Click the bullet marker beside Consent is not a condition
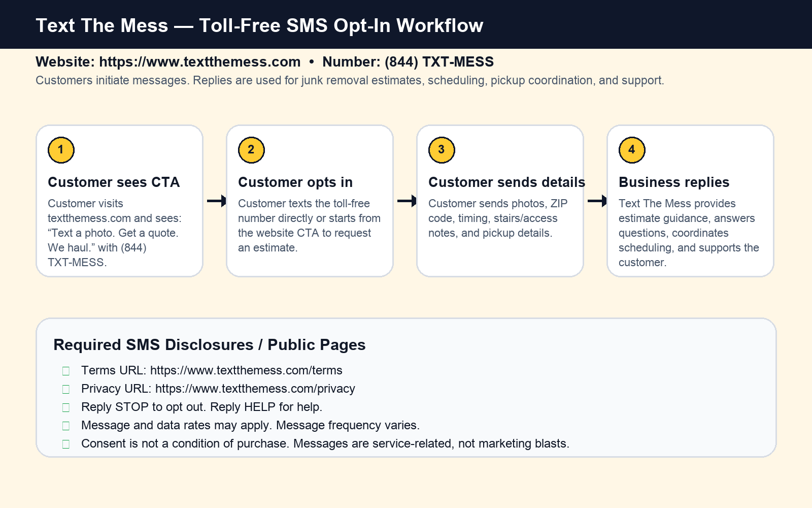 click(x=66, y=444)
